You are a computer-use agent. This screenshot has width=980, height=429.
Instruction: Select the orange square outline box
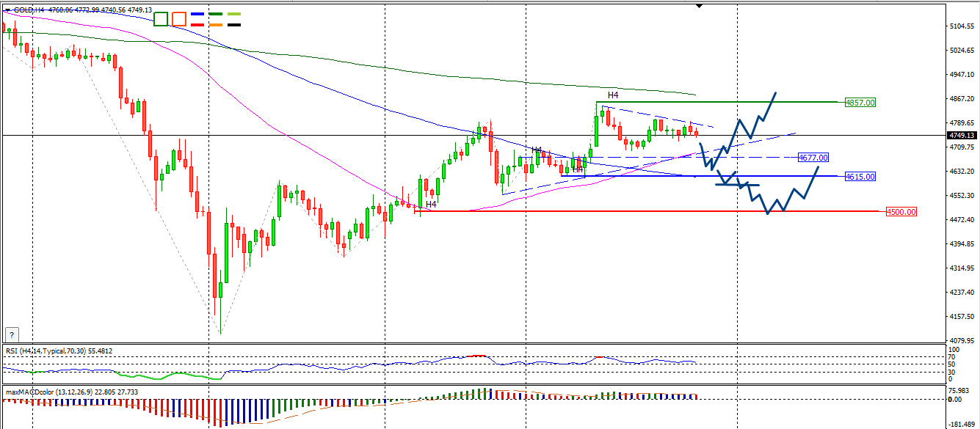coord(179,18)
